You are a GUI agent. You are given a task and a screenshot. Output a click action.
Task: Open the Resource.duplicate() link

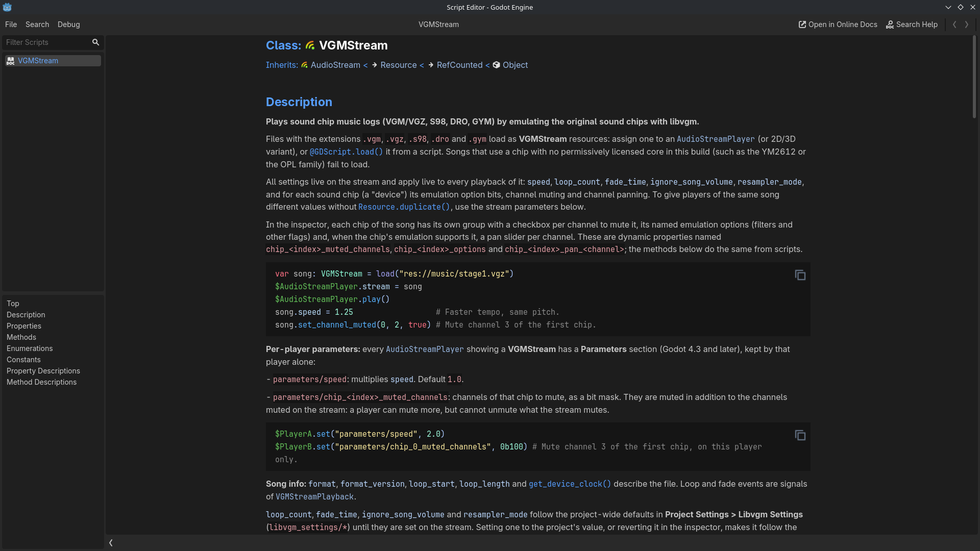(404, 207)
